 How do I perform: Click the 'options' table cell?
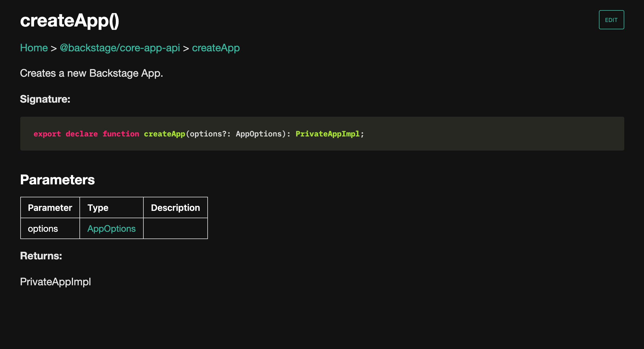(x=50, y=229)
